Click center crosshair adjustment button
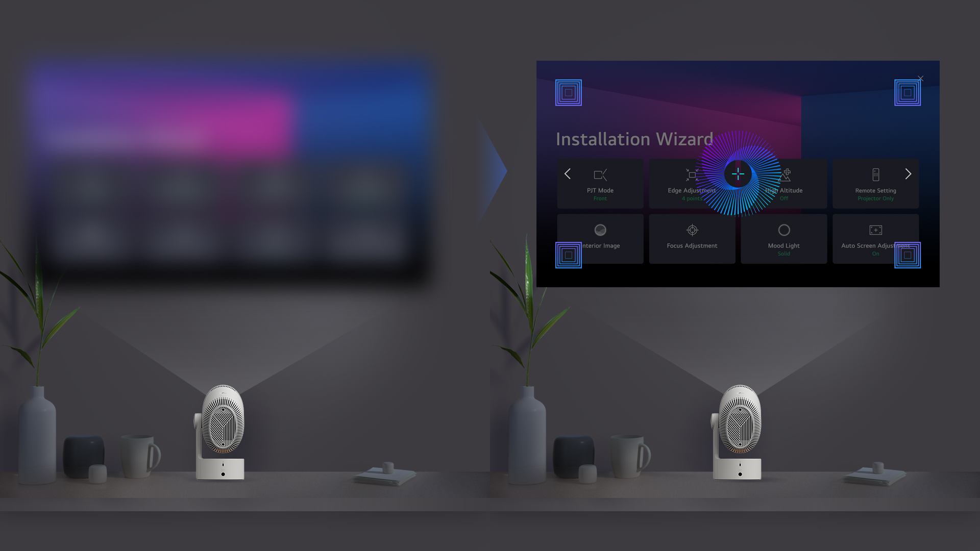The height and width of the screenshot is (551, 980). click(738, 174)
